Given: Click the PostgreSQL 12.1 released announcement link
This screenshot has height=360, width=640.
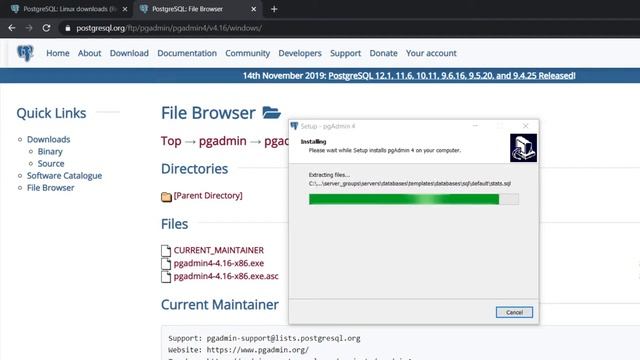Looking at the screenshot, I should [452, 76].
